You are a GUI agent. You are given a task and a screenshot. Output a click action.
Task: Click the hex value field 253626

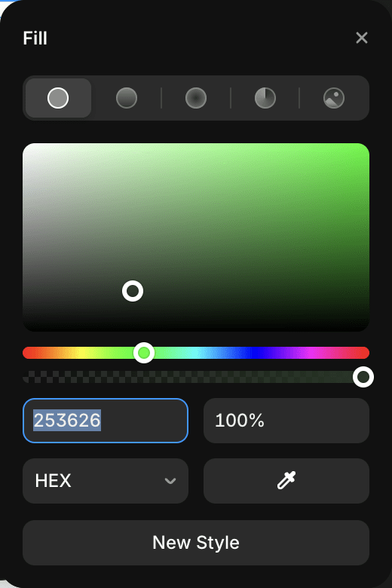pyautogui.click(x=106, y=421)
